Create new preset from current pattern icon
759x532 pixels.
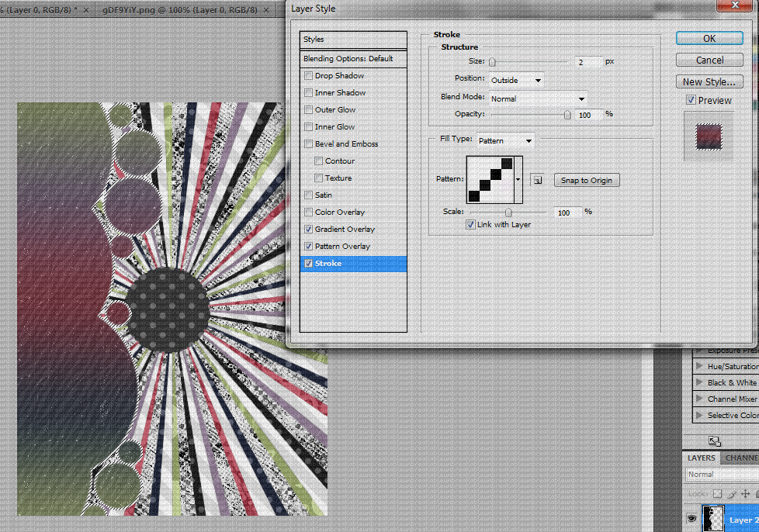(537, 181)
